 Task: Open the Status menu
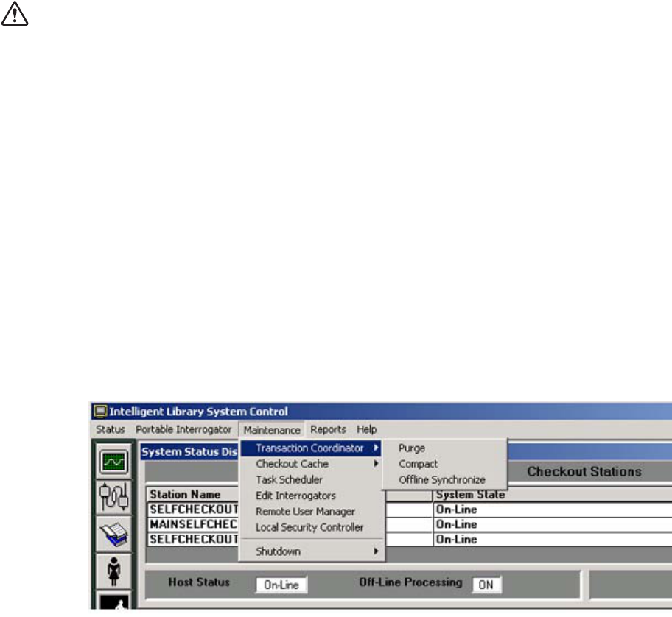[111, 429]
